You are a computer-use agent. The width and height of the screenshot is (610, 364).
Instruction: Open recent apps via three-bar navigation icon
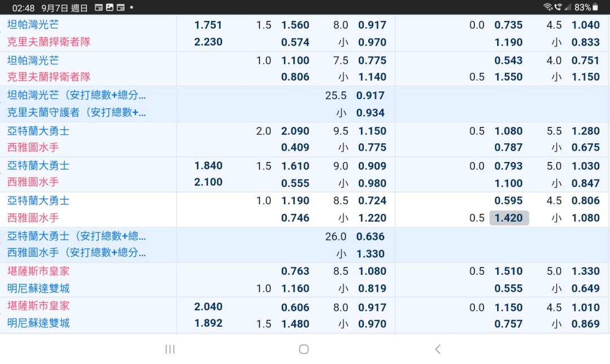[170, 349]
